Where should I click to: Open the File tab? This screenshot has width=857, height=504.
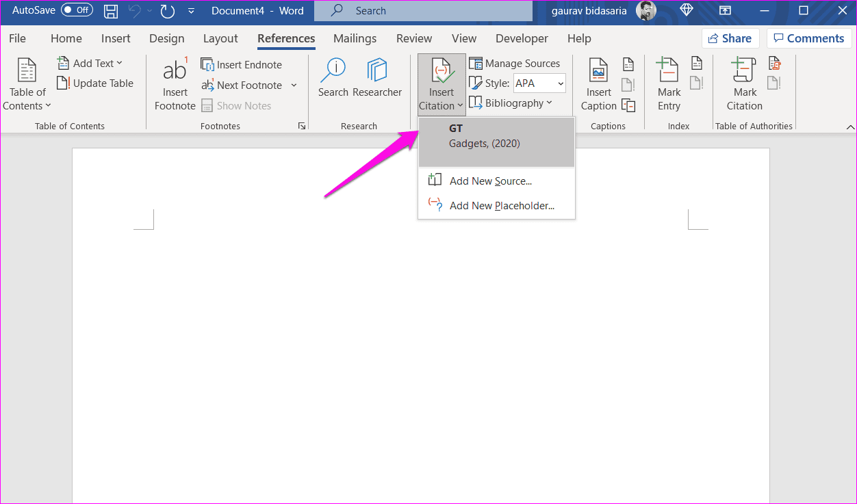point(18,38)
